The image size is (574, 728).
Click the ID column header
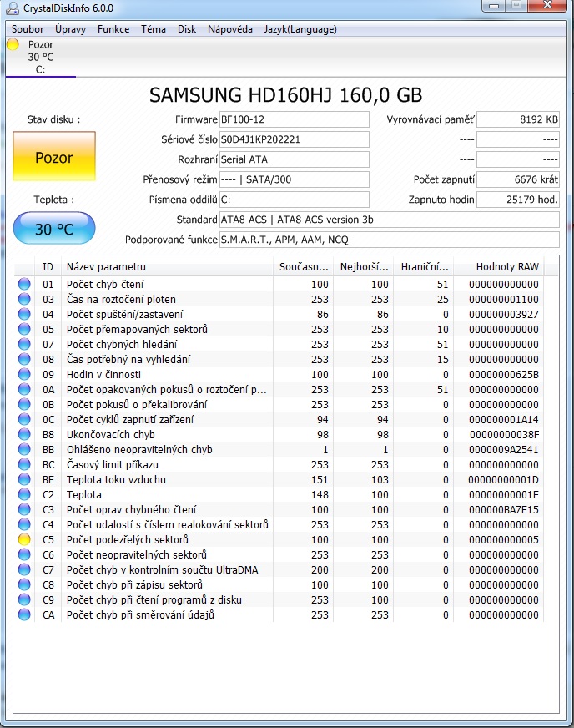(48, 267)
